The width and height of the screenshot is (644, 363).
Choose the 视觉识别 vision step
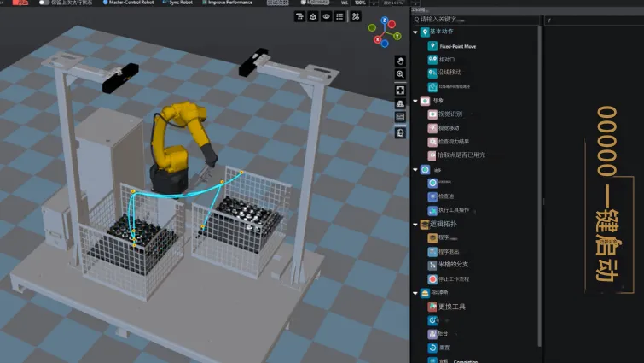click(x=445, y=114)
